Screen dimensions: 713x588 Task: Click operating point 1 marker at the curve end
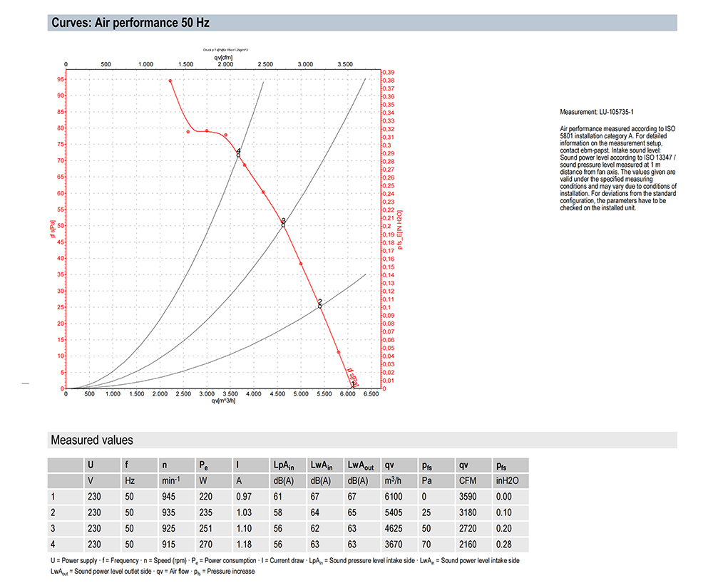(364, 385)
